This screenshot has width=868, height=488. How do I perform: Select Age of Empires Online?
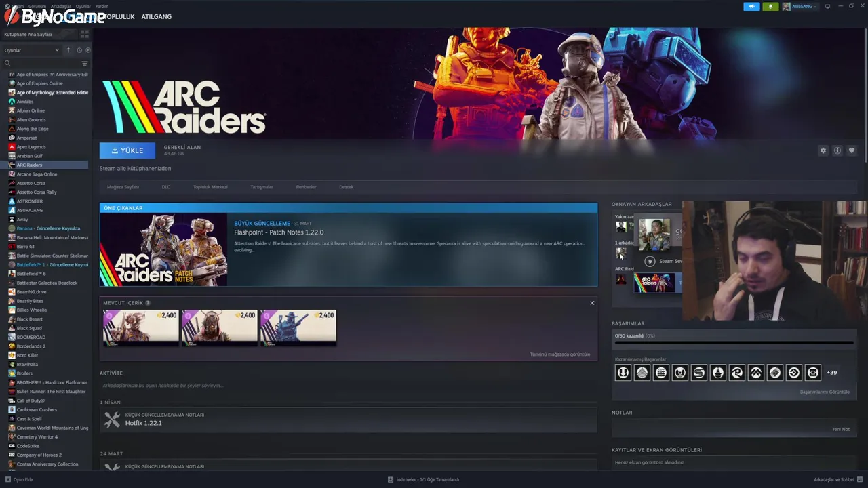pos(39,83)
